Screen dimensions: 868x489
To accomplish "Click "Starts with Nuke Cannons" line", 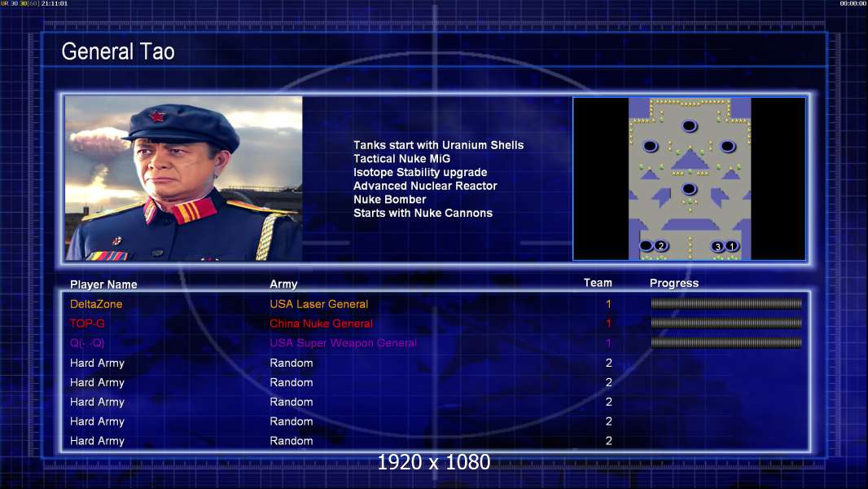I will pos(423,214).
